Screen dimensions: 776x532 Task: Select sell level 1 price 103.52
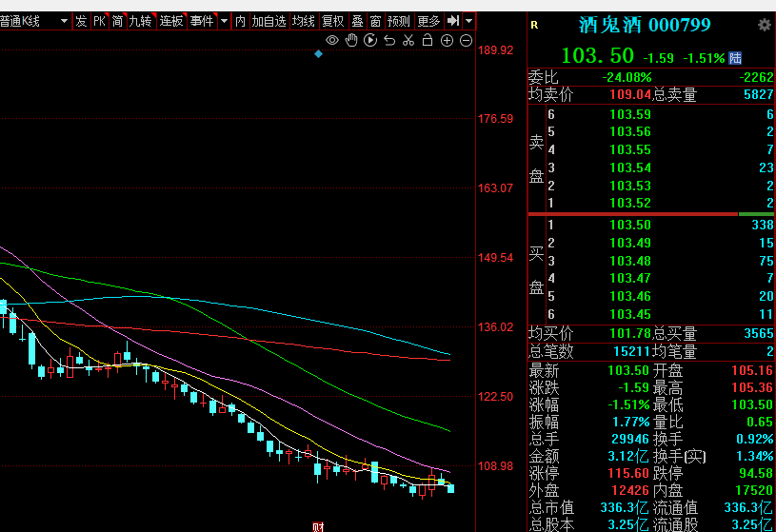[630, 203]
